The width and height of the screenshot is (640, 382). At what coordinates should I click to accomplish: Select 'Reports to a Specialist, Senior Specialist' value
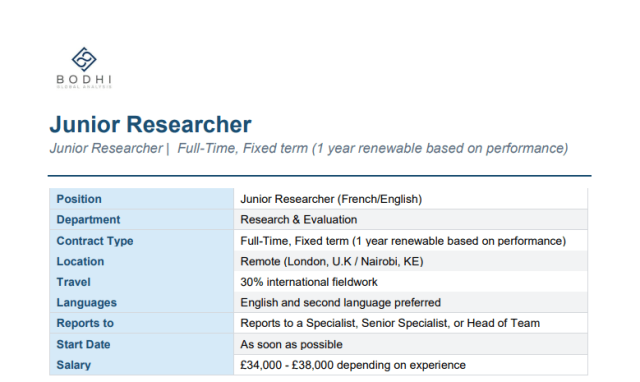[390, 323]
